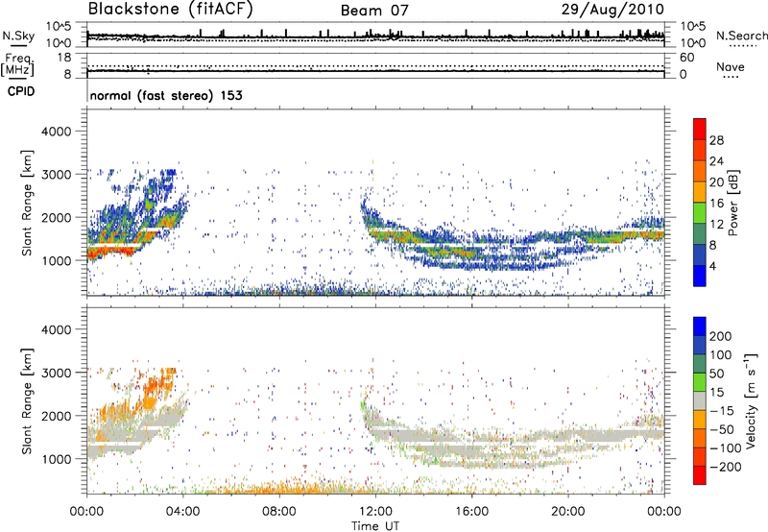Screen dimensions: 768x532
Task: Click the 'CPID' row label
Action: coord(21,91)
